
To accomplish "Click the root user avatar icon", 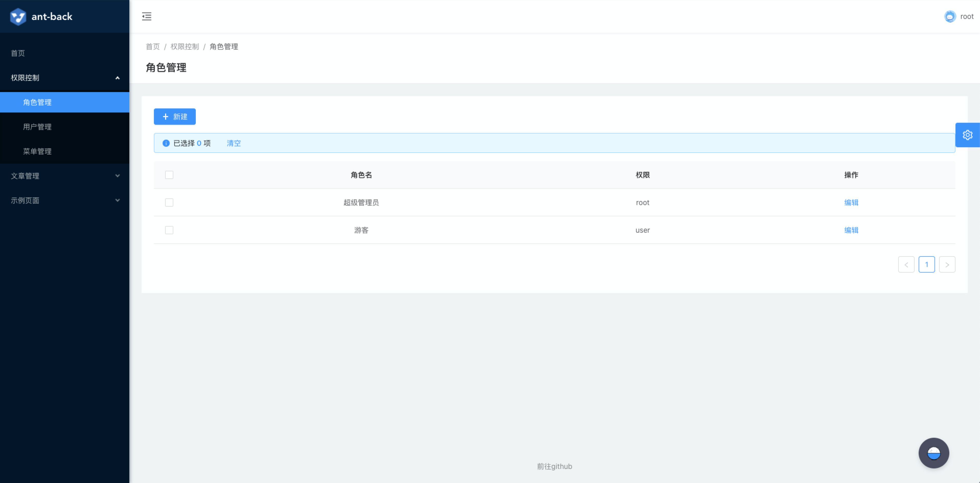I will tap(950, 16).
